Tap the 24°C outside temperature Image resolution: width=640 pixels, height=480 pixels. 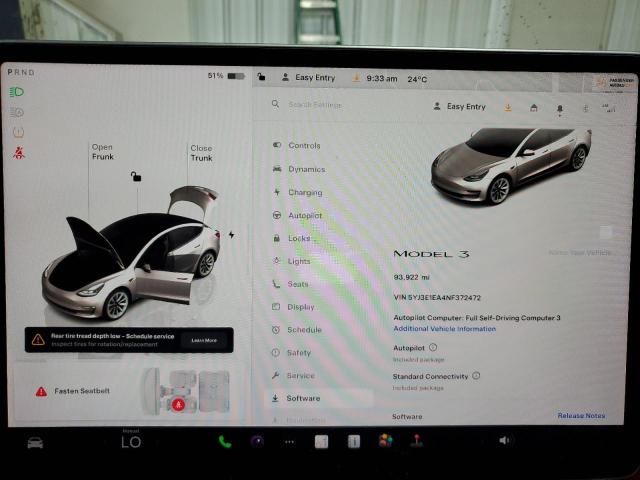tap(417, 79)
